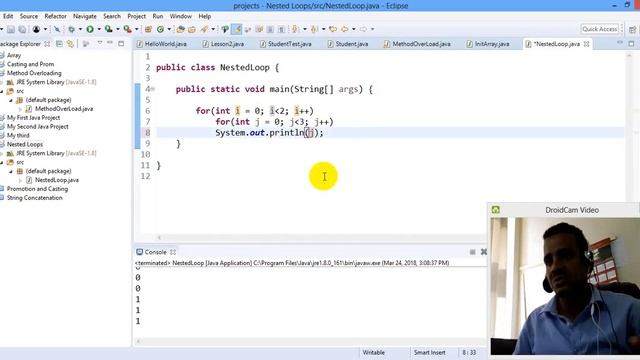Minimize the editor area
This screenshot has height=360, width=640.
(x=620, y=43)
